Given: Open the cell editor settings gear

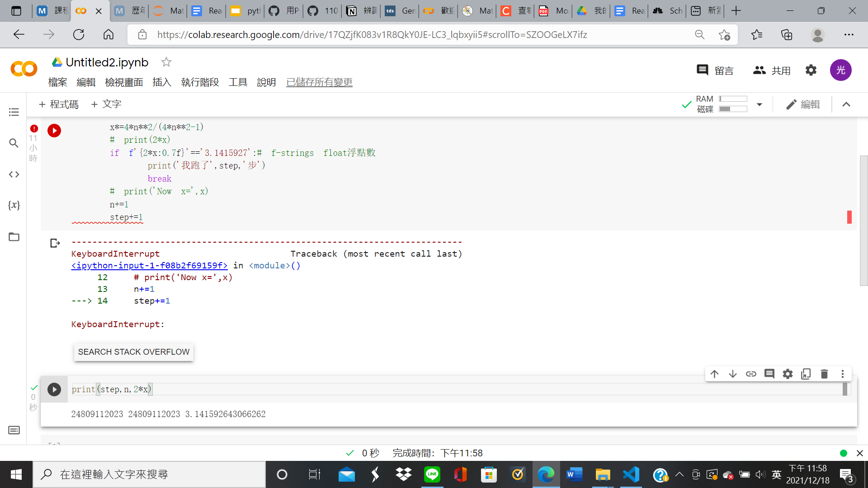Looking at the screenshot, I should point(788,374).
